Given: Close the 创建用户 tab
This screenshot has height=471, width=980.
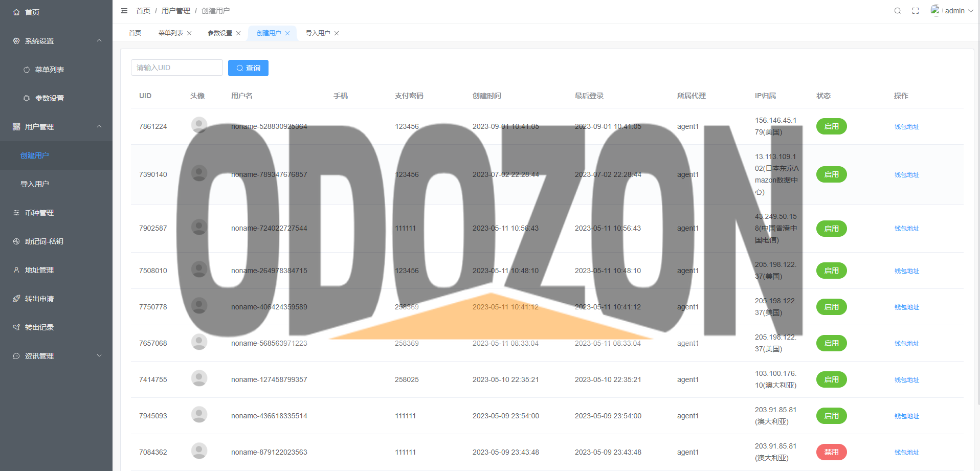Looking at the screenshot, I should pos(287,33).
